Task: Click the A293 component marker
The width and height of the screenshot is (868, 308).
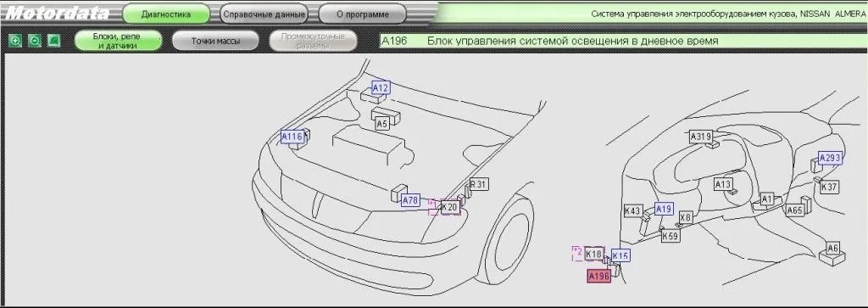Action: [830, 158]
